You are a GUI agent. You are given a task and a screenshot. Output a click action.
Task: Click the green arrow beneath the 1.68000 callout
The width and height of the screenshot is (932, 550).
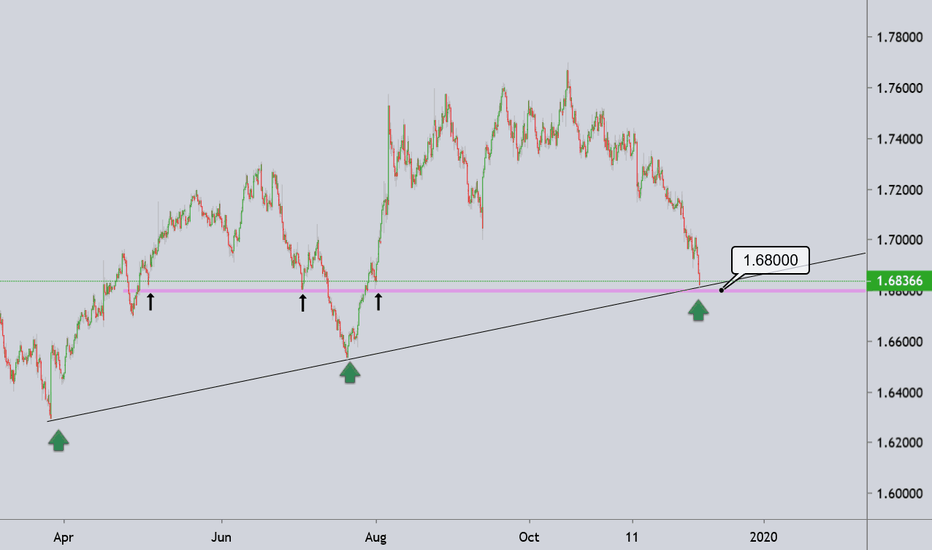click(x=699, y=311)
